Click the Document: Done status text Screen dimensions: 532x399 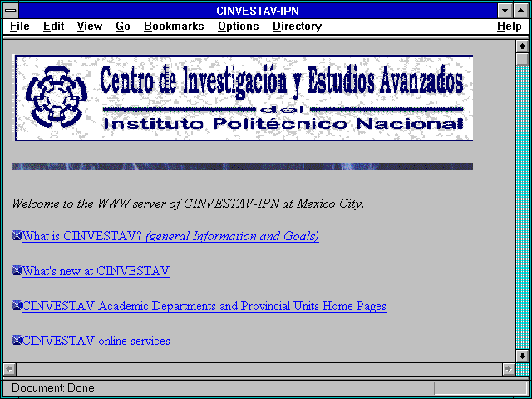53,388
